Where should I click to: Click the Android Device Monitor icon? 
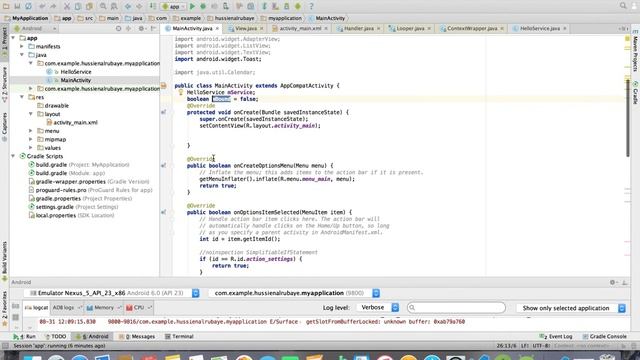point(298,6)
